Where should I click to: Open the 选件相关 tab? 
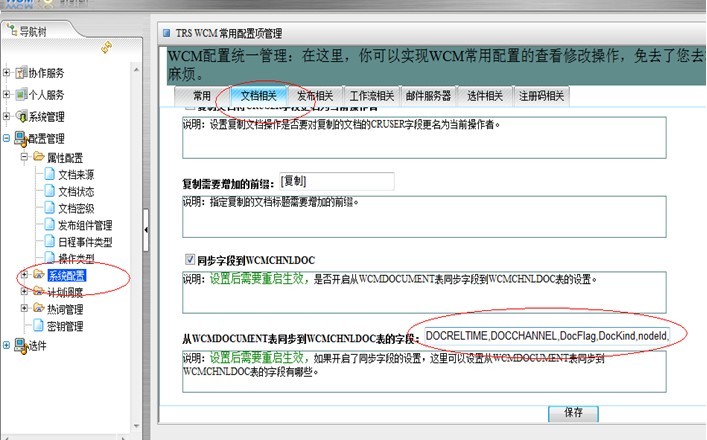tap(485, 96)
